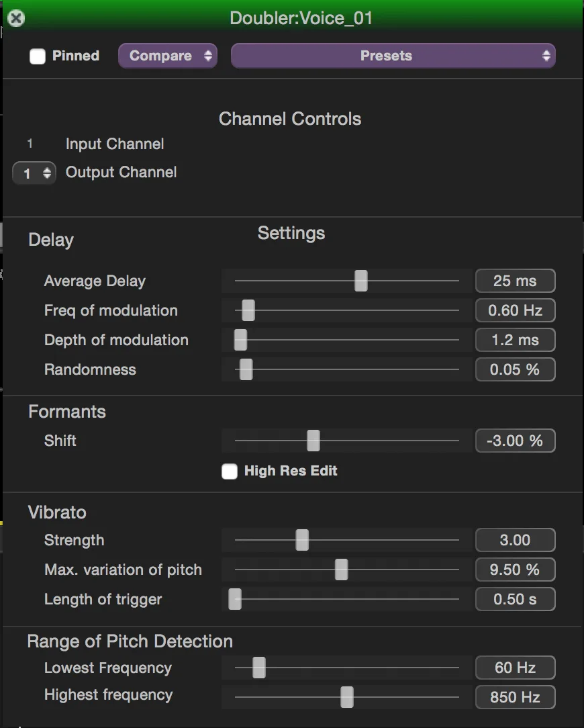Image resolution: width=584 pixels, height=728 pixels.
Task: Click the Average Delay 25 ms value field
Action: (515, 281)
